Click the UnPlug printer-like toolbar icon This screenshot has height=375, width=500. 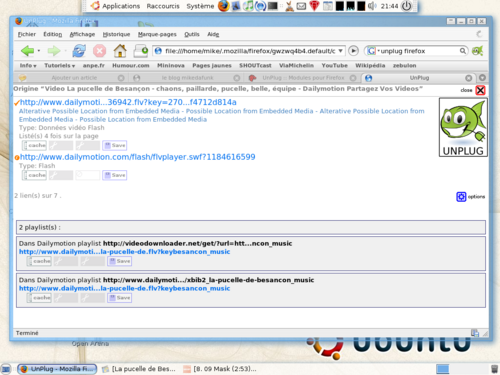(x=141, y=51)
